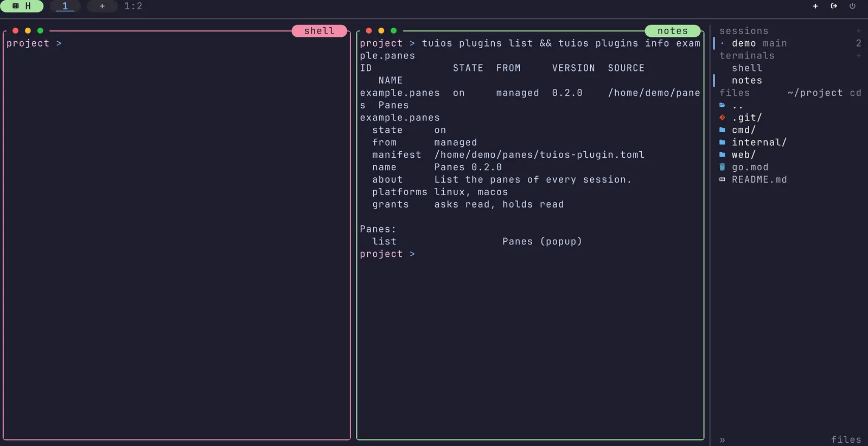Screen dimensions: 868x446
Task: Click the 'asks read, holds read' grants value
Action: click(x=499, y=204)
